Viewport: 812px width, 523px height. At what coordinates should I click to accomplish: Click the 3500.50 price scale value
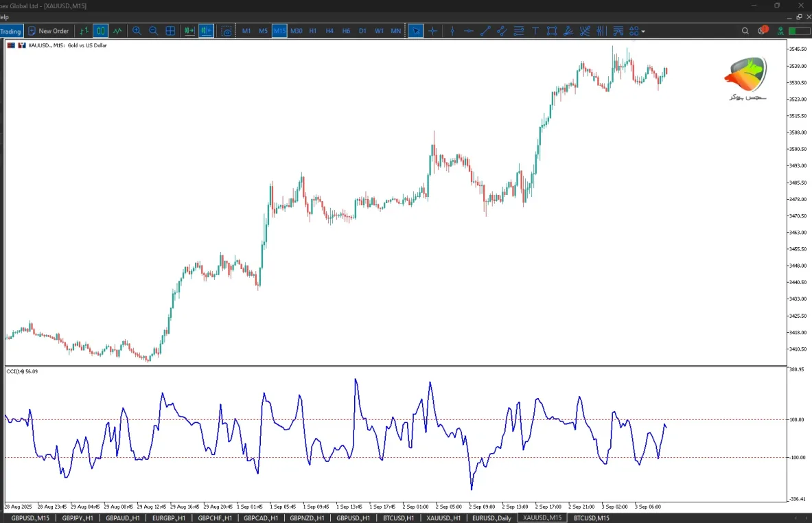pyautogui.click(x=798, y=149)
